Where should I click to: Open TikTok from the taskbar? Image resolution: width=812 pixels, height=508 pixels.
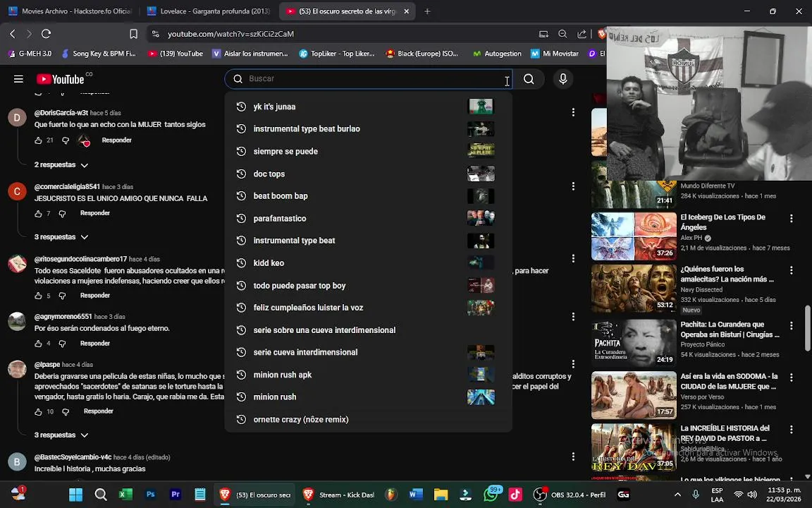[x=515, y=495]
